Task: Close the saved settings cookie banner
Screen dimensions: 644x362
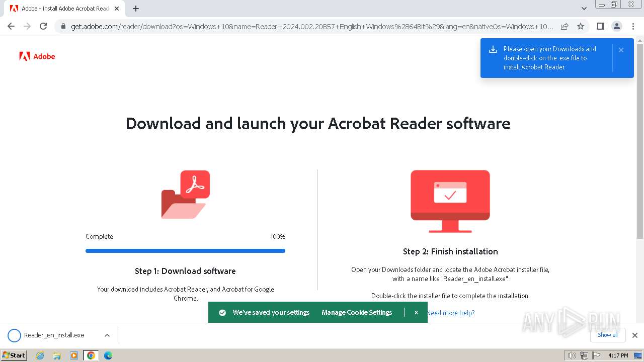Action: [x=416, y=312]
